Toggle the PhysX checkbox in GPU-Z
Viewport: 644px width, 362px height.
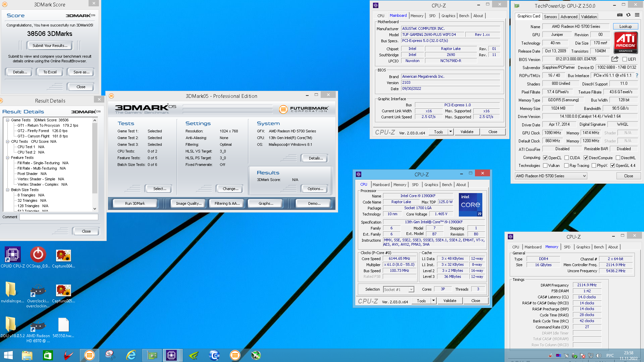(x=594, y=166)
